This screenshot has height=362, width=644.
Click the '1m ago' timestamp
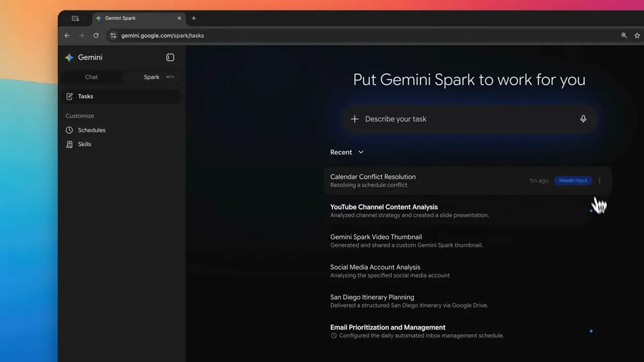[x=539, y=181]
